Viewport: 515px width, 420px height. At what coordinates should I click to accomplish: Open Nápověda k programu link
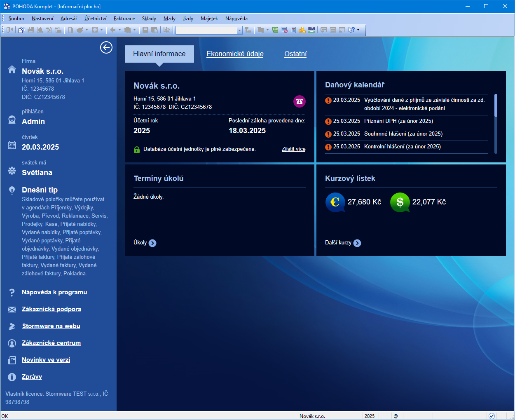(54, 292)
